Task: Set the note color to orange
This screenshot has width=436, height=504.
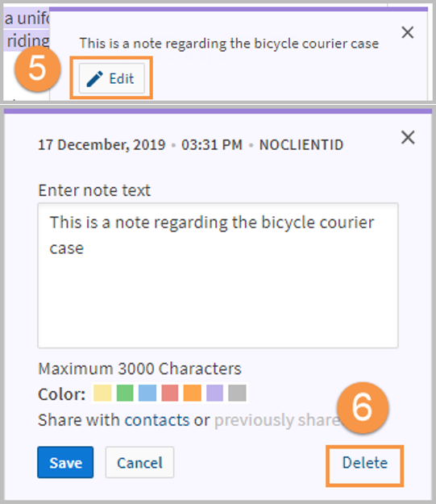Action: 192,393
